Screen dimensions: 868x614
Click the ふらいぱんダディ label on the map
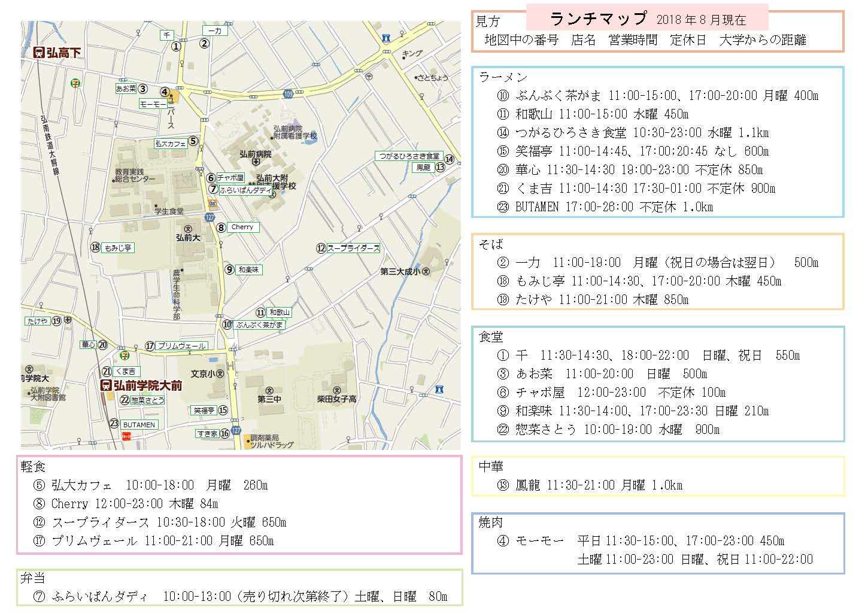point(244,190)
